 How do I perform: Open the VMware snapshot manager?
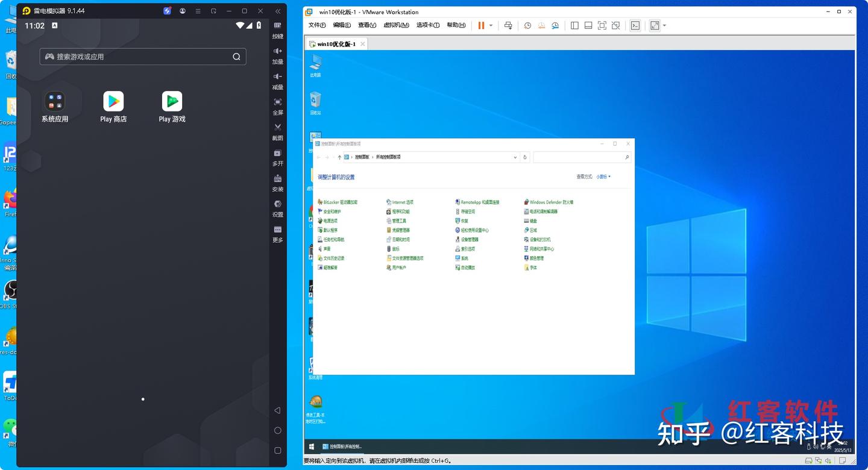555,25
